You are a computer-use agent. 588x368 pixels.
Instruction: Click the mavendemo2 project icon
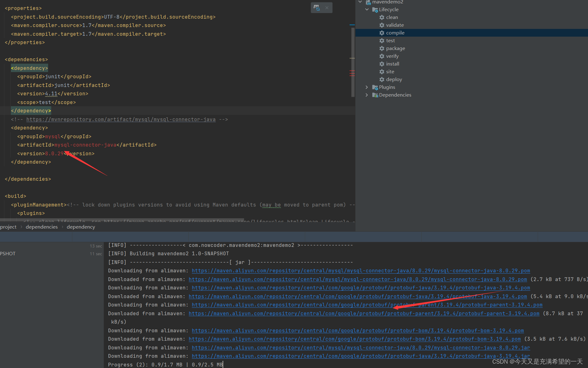click(x=368, y=2)
